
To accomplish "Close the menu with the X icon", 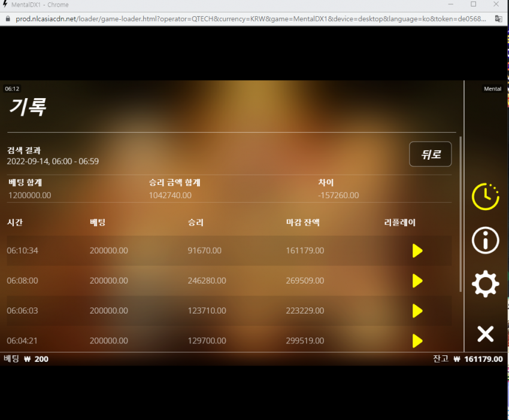I will pyautogui.click(x=485, y=334).
